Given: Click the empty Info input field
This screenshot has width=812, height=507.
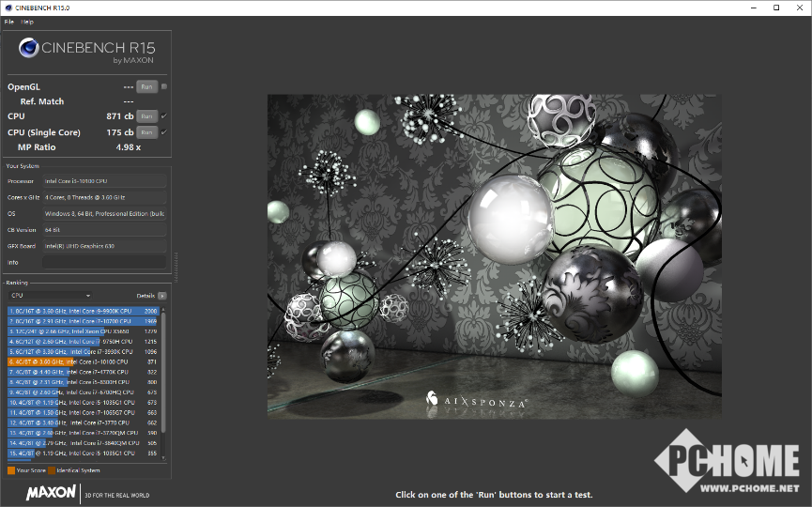Looking at the screenshot, I should 104,263.
